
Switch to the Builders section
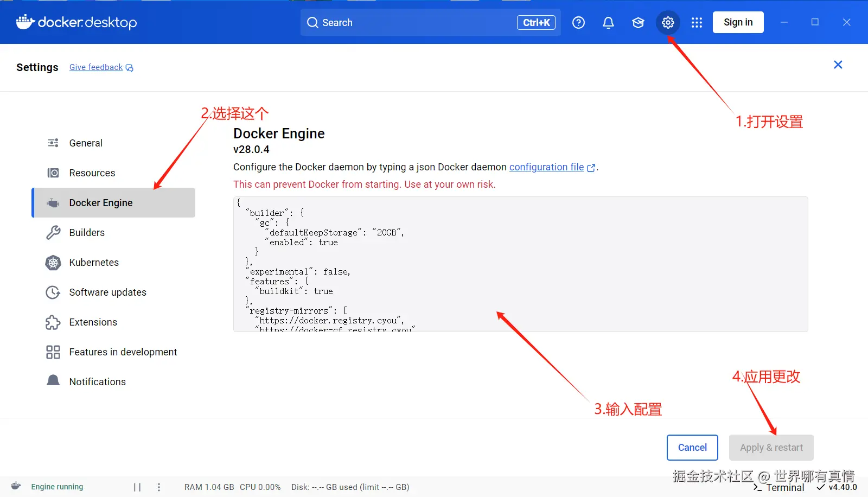pos(114,233)
